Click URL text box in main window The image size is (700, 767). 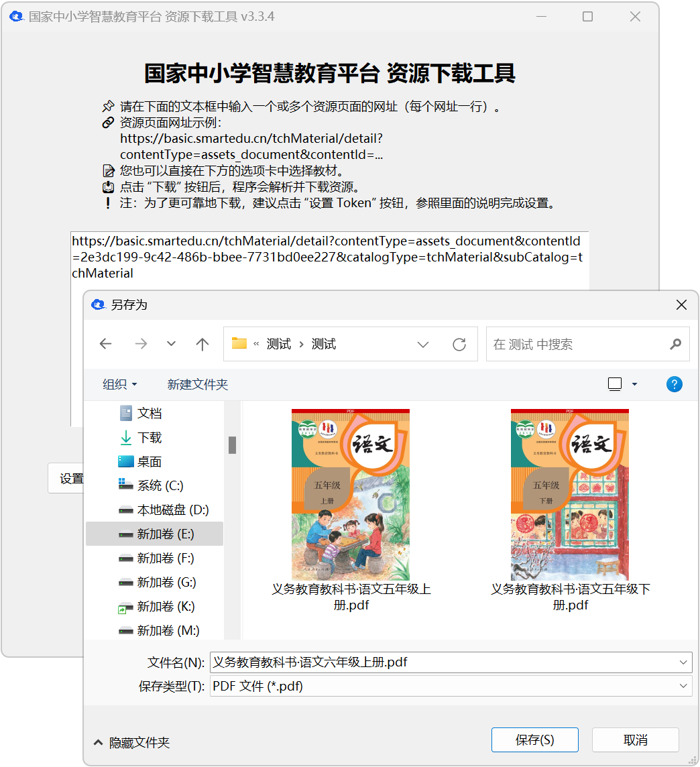(x=330, y=260)
